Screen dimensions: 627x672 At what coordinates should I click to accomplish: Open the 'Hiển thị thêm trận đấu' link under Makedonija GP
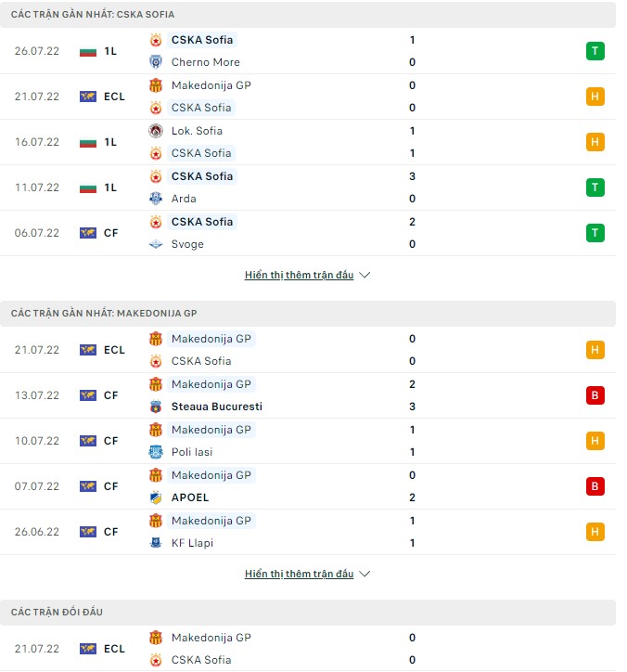tap(299, 575)
